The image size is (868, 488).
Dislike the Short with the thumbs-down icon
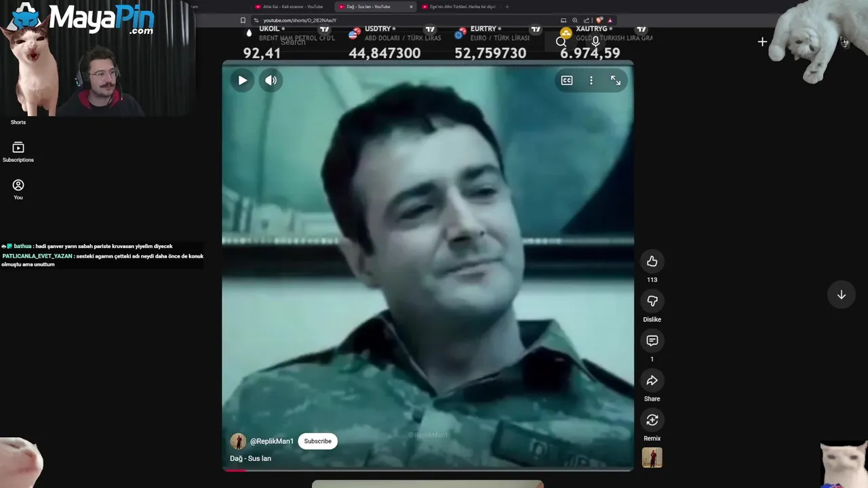pos(652,301)
